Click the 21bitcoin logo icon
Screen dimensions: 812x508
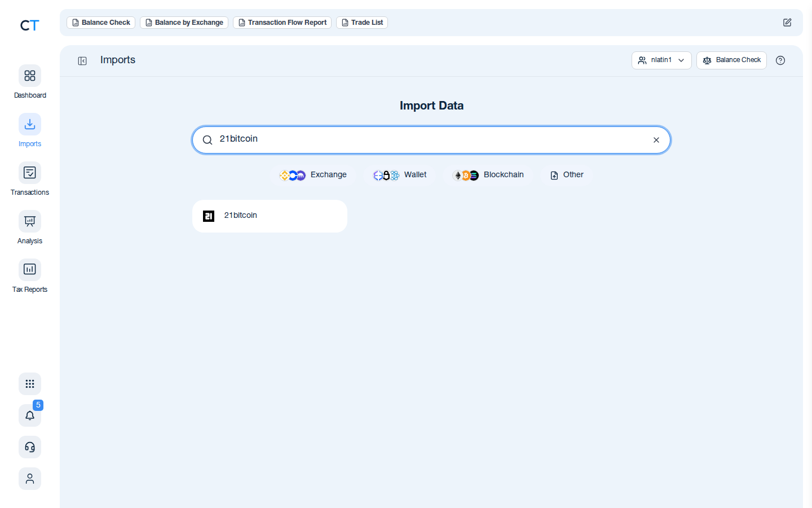coord(209,216)
